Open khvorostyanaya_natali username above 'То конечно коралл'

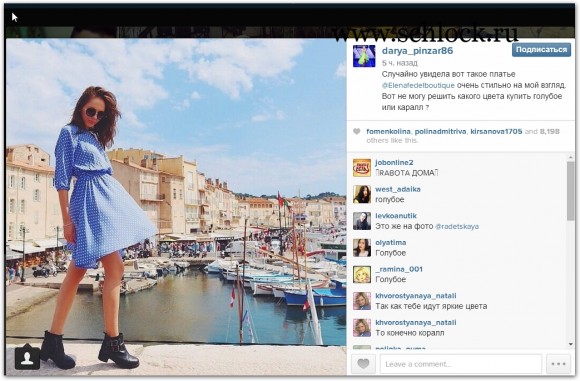tap(416, 322)
